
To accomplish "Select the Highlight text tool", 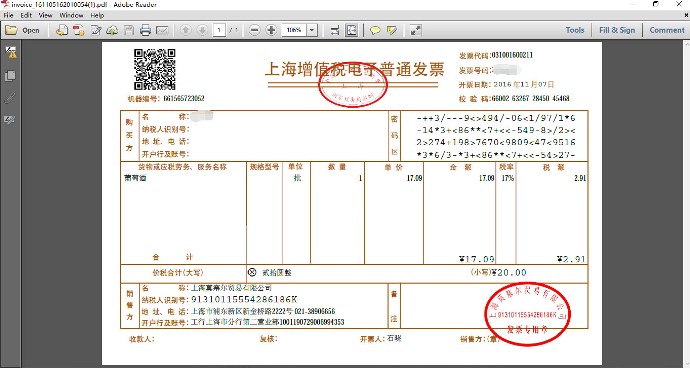I will click(391, 30).
